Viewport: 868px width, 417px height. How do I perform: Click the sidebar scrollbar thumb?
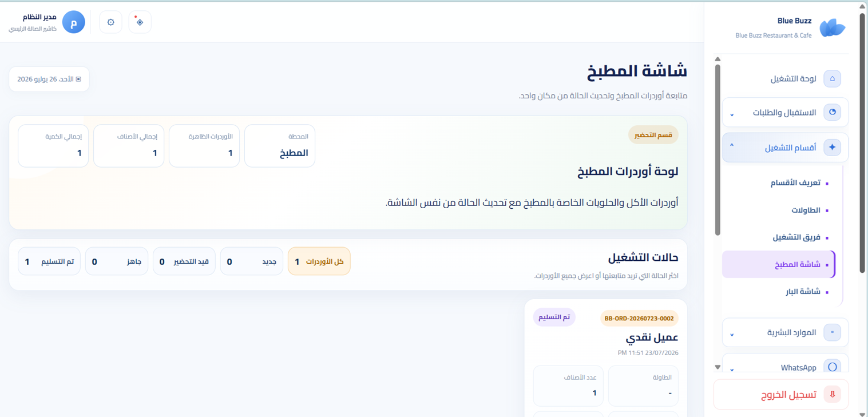click(718, 150)
